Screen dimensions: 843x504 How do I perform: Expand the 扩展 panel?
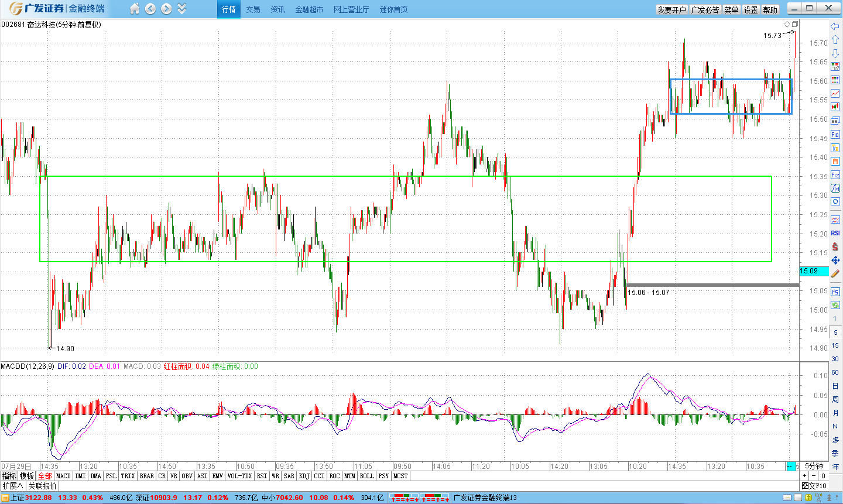point(13,486)
